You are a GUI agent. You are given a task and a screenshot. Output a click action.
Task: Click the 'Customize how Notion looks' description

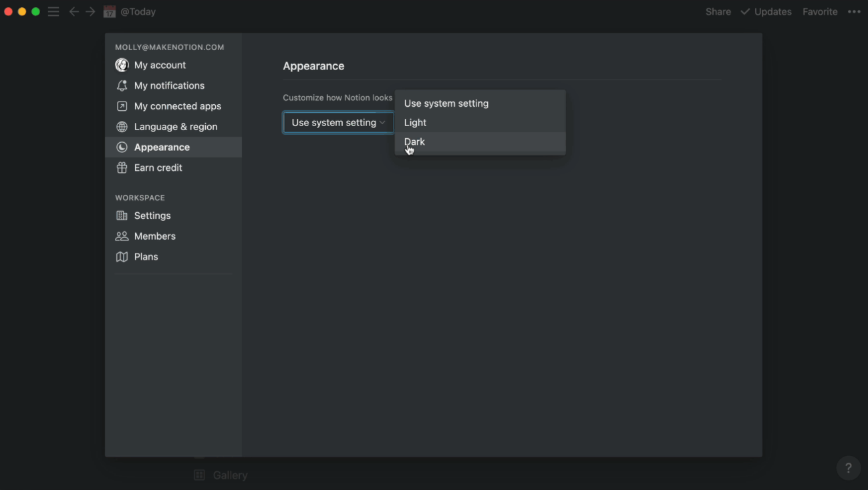(337, 97)
